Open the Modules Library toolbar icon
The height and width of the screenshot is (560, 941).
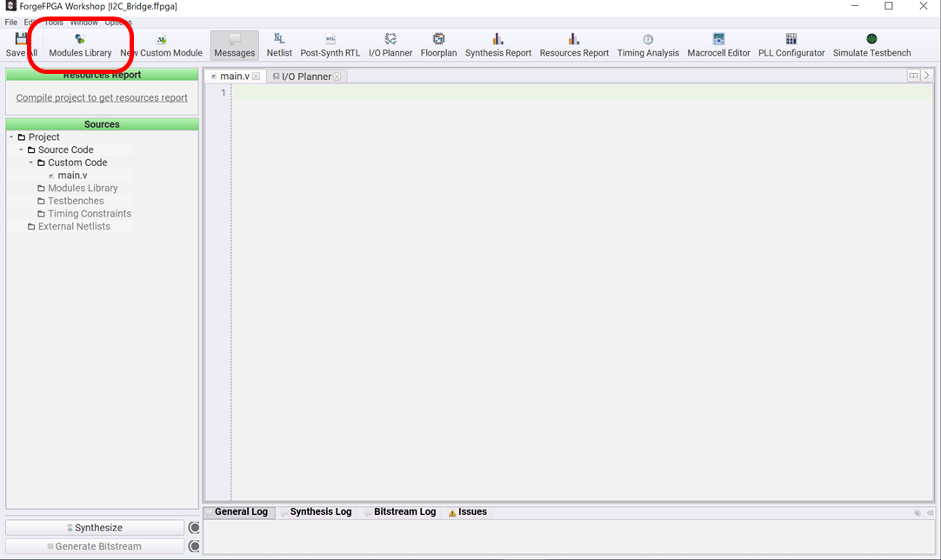click(80, 45)
